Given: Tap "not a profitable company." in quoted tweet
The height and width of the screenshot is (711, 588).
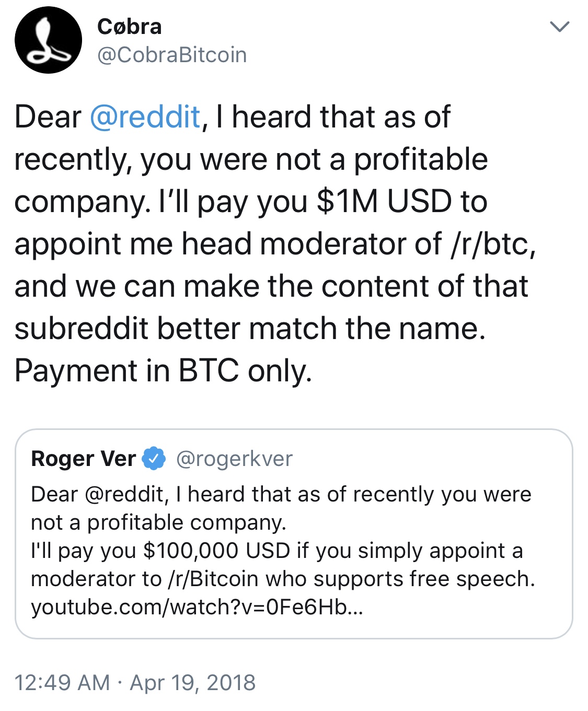Looking at the screenshot, I should pyautogui.click(x=159, y=522).
